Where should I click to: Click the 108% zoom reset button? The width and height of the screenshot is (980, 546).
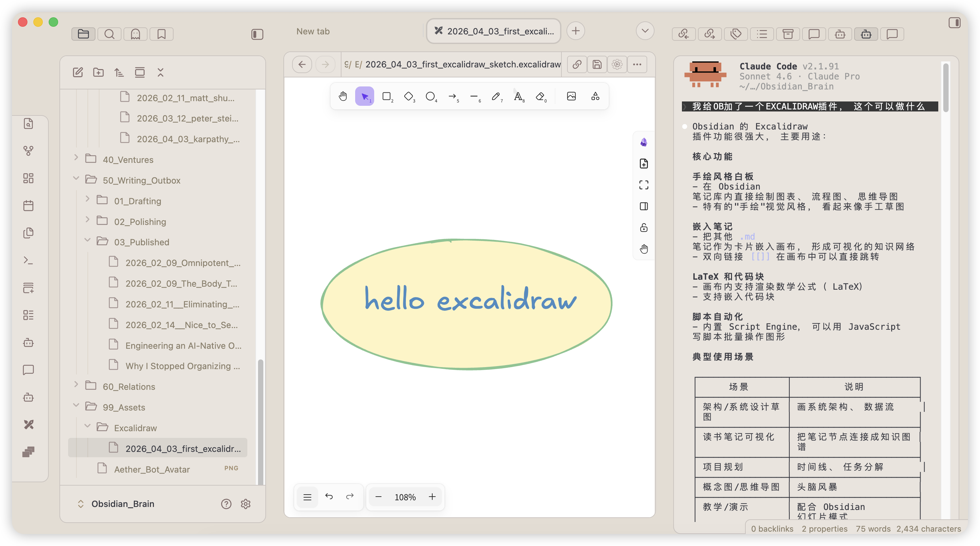coord(405,497)
